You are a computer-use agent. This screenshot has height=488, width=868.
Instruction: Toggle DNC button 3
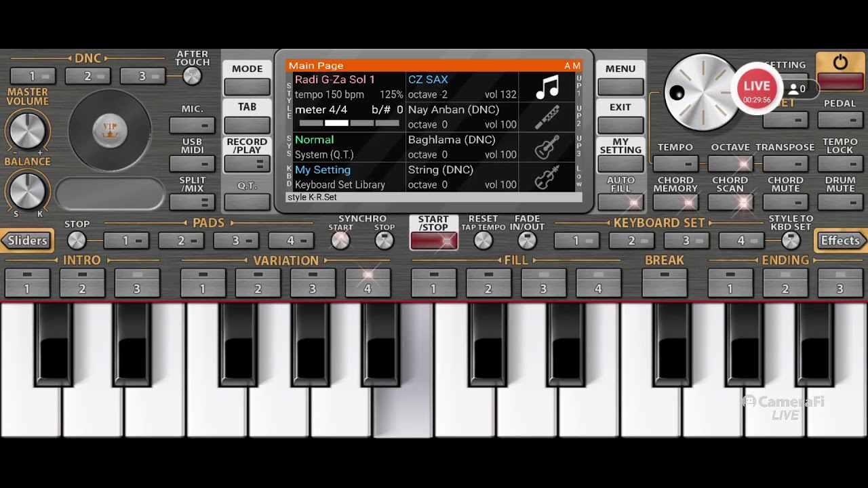(142, 77)
